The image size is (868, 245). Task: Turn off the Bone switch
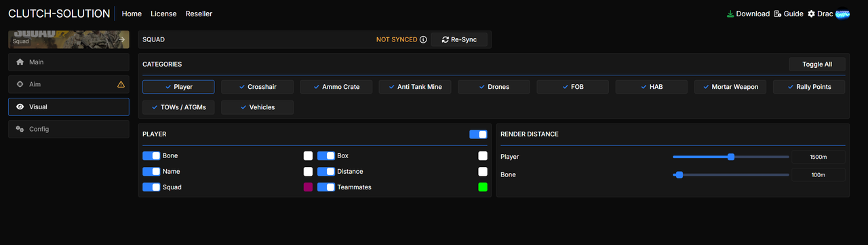(151, 156)
